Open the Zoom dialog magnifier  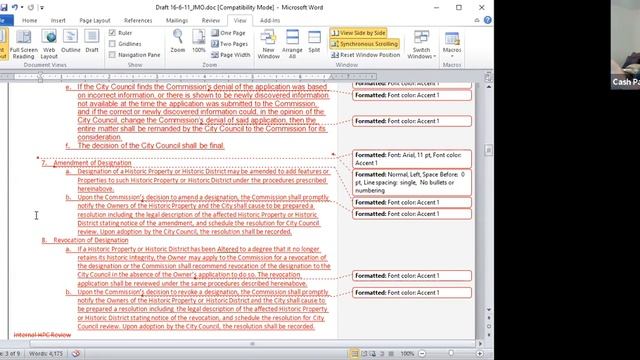tap(178, 42)
